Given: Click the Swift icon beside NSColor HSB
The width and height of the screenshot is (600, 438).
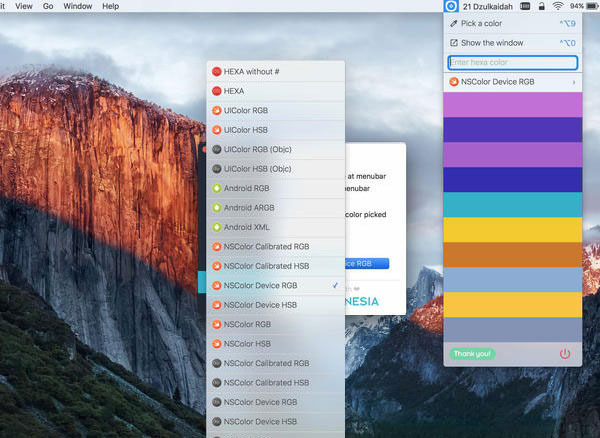Looking at the screenshot, I should 217,344.
